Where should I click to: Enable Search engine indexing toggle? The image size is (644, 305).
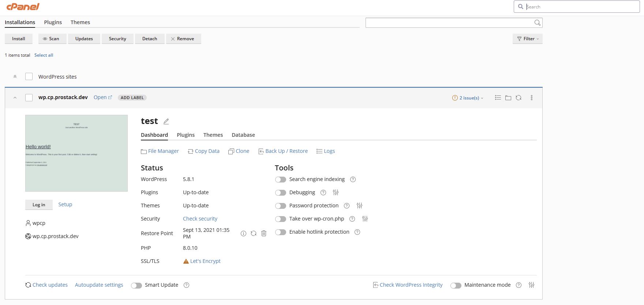pos(281,180)
